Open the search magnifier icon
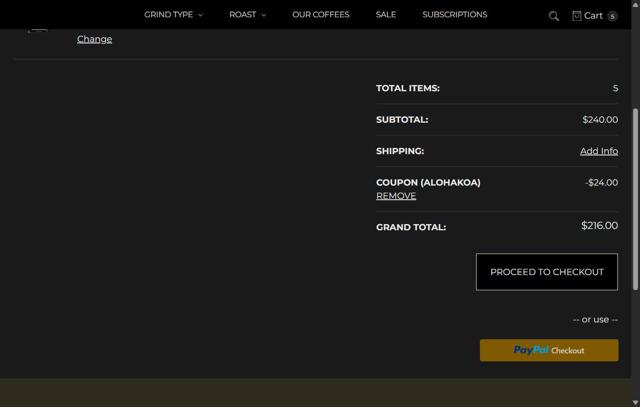640x407 pixels. (553, 16)
